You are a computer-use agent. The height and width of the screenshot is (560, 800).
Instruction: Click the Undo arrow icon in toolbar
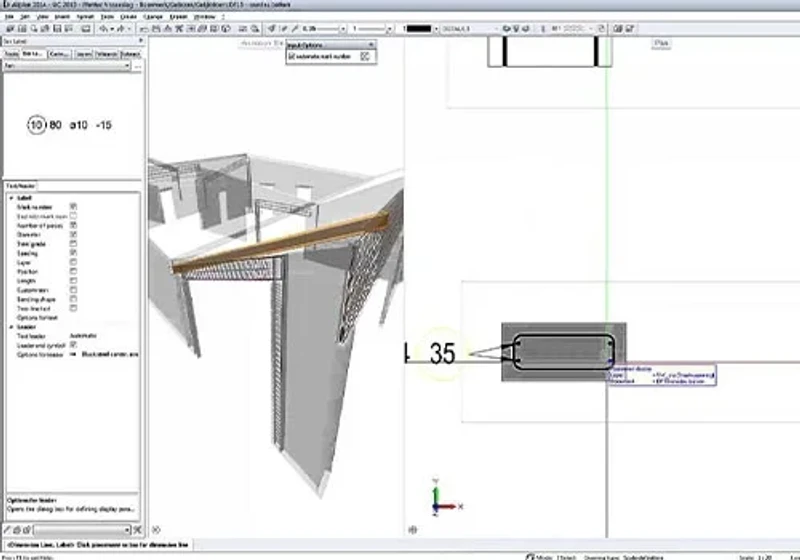click(x=104, y=29)
